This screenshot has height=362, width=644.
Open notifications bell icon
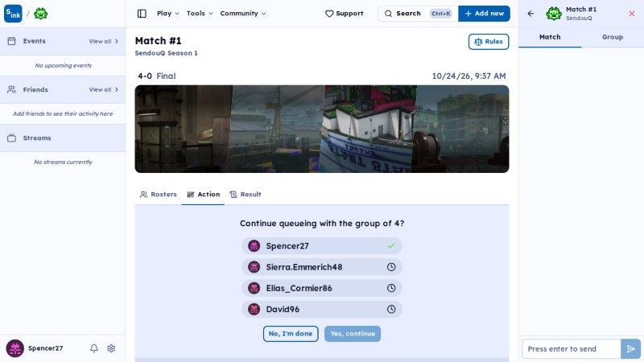click(x=94, y=348)
